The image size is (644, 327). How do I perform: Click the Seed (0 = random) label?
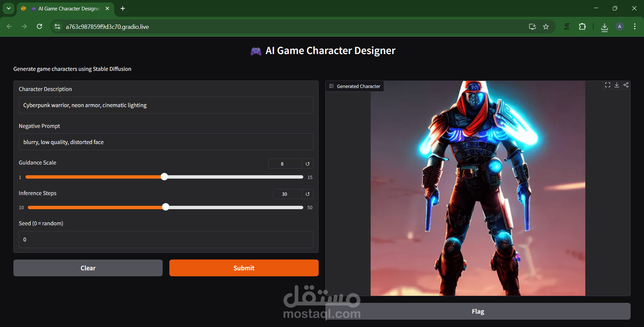pos(41,223)
